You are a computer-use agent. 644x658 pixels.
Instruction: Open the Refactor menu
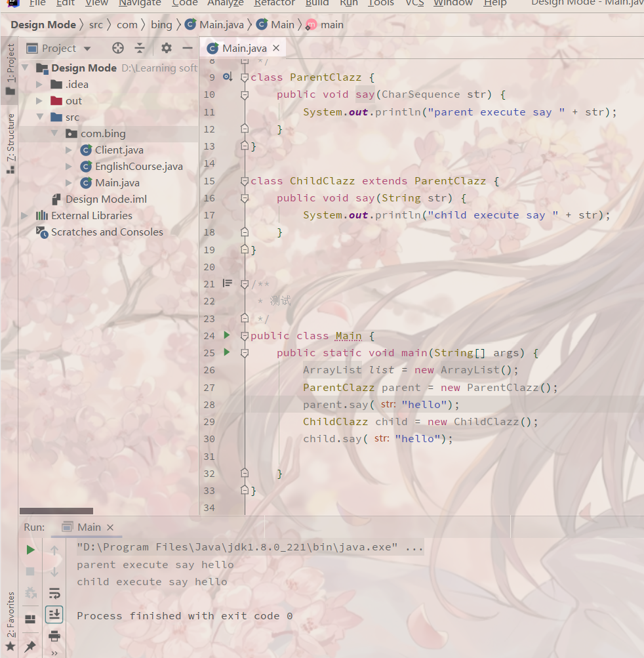[x=274, y=3]
